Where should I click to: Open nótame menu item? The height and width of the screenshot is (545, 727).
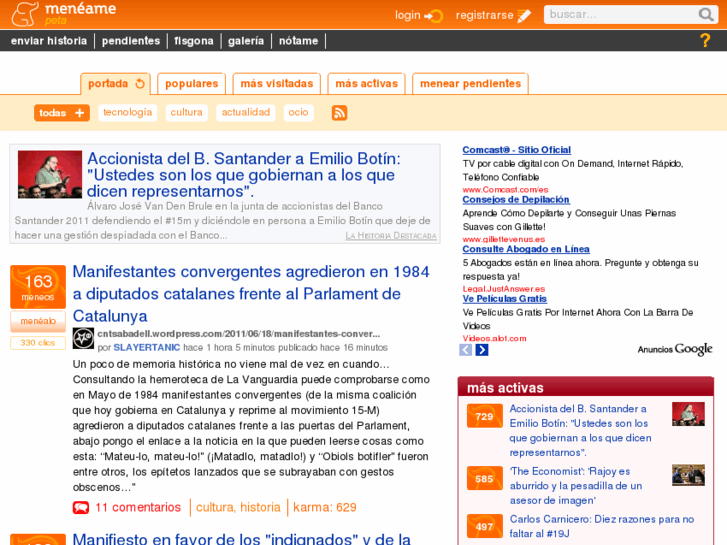[299, 41]
